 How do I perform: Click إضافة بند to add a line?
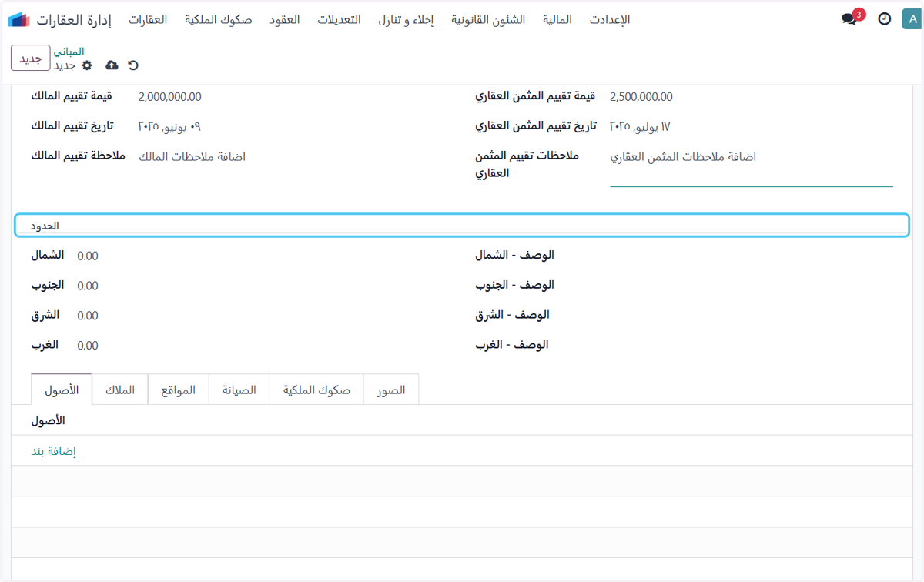point(54,451)
